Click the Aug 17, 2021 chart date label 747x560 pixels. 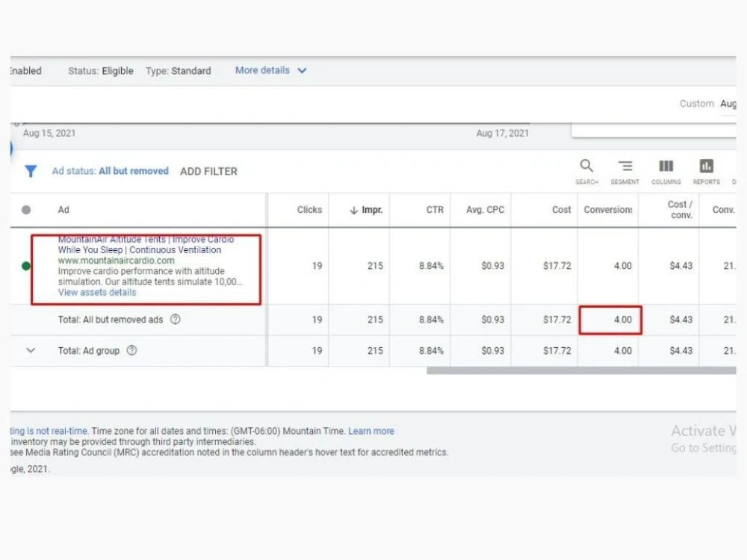click(502, 134)
